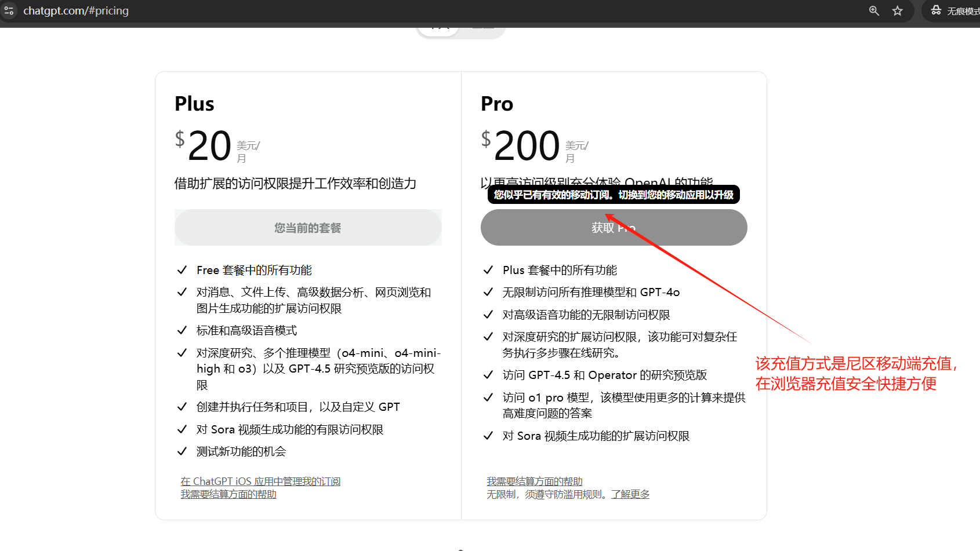The height and width of the screenshot is (551, 980).
Task: Click the checkmark beside 访问 GPT-4.5 和 Operator
Action: [488, 375]
